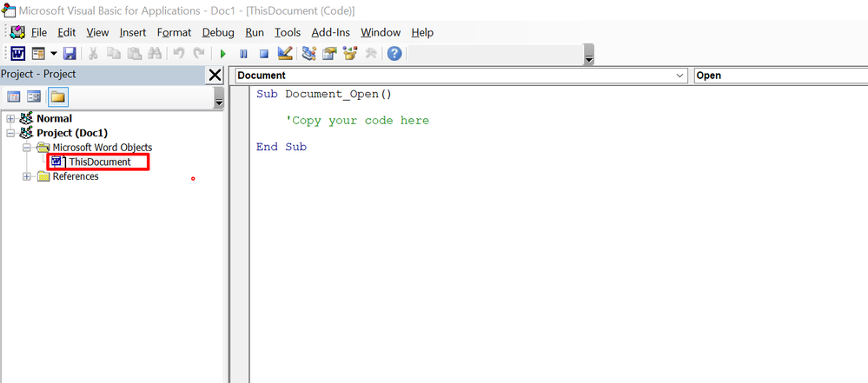Viewport: 868px width, 383px height.
Task: Click the 'Copy your code here' comment line
Action: 357,121
